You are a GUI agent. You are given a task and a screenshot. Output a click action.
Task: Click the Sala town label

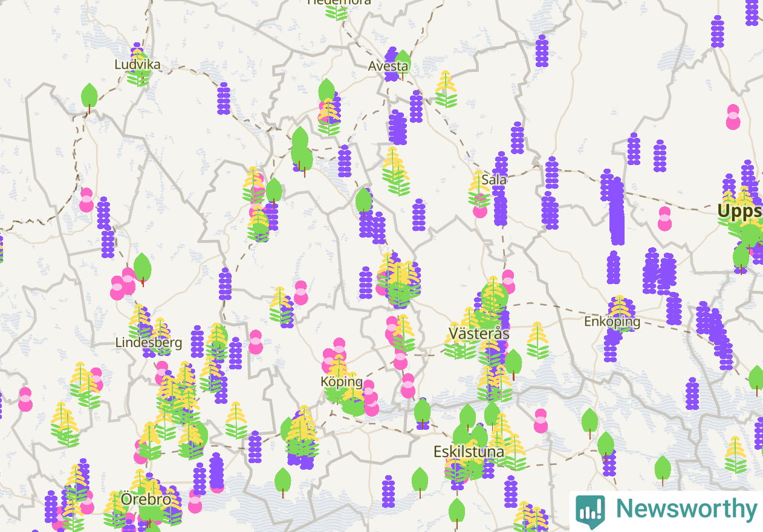[x=494, y=180]
